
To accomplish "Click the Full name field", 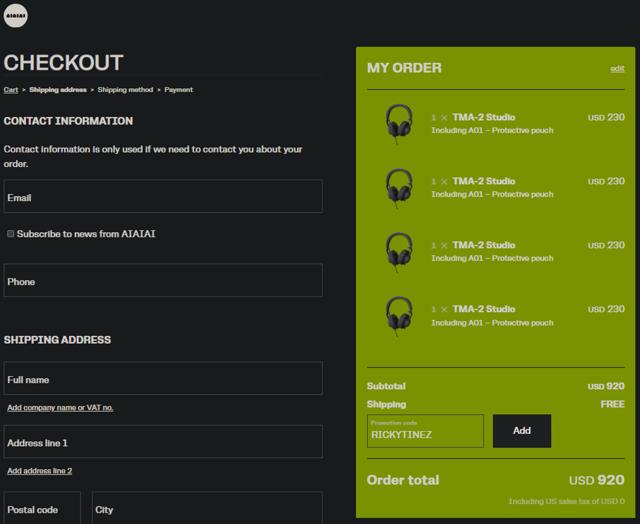I will click(x=163, y=378).
